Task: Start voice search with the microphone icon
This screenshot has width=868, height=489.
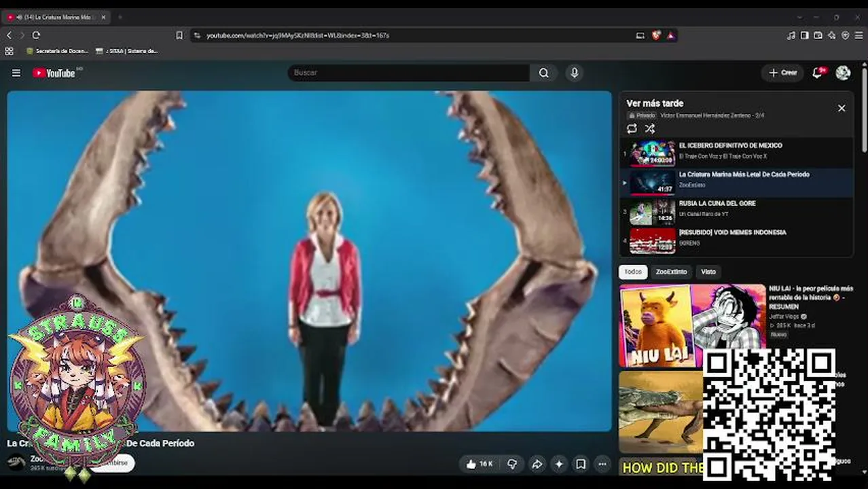Action: click(x=575, y=73)
